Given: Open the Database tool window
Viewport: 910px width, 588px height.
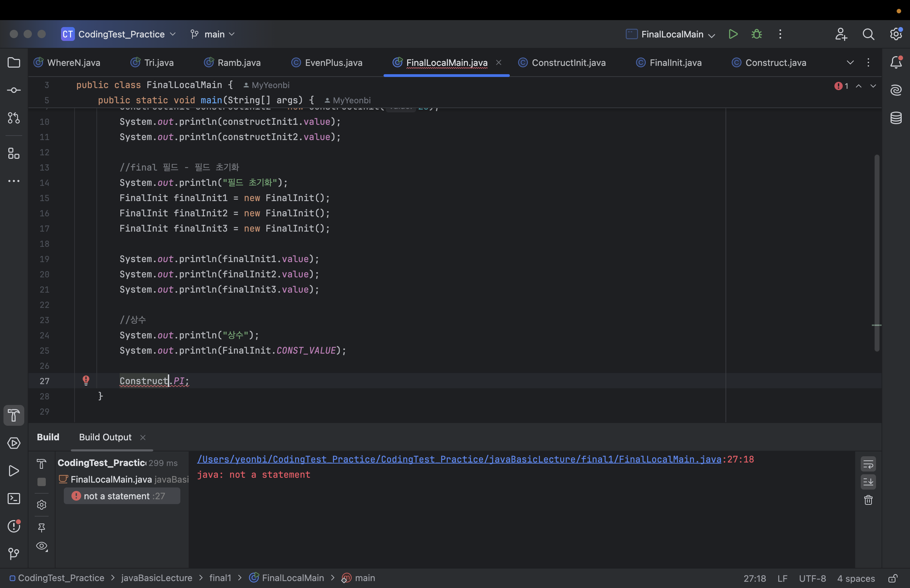Looking at the screenshot, I should click(x=896, y=118).
